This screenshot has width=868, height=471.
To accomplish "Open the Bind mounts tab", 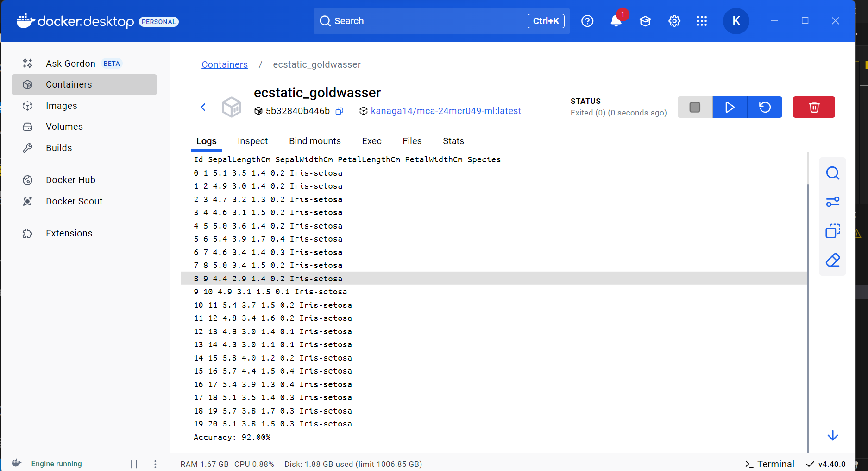I will (315, 141).
